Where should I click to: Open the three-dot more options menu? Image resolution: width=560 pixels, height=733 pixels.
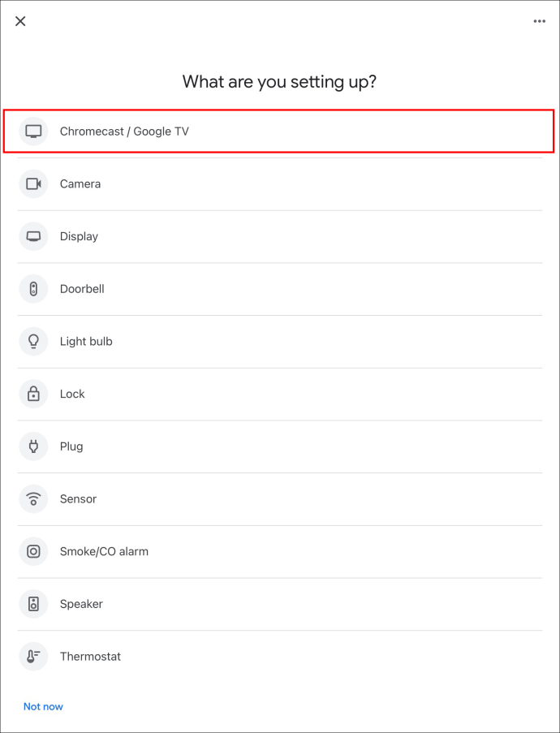[540, 21]
